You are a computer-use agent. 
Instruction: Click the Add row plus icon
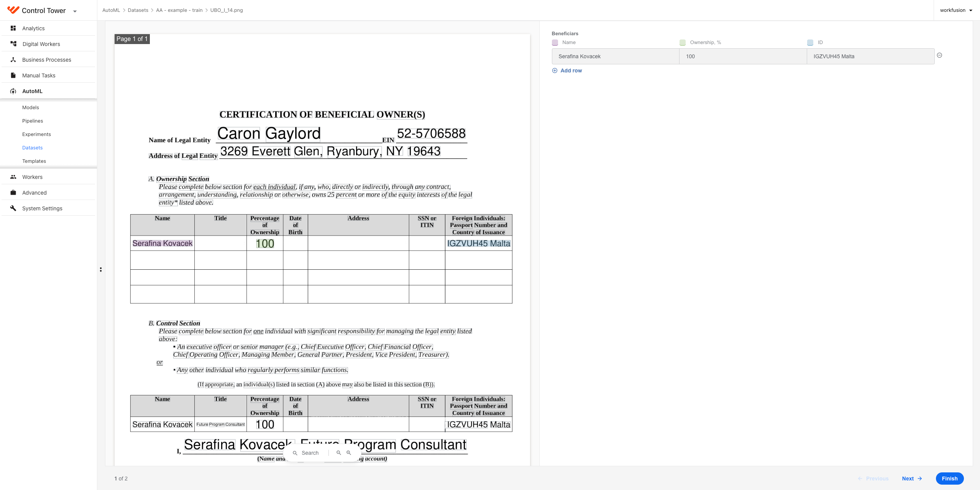tap(555, 70)
